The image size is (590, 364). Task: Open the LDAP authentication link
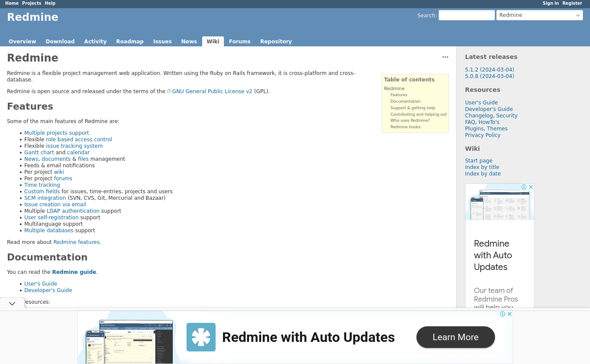[x=73, y=211]
